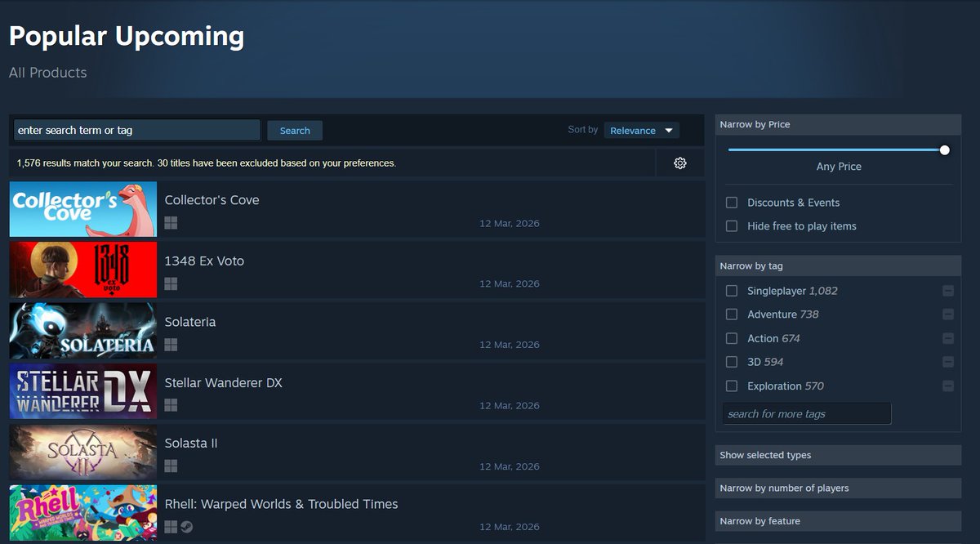Check Hide free to play items
Image resolution: width=980 pixels, height=544 pixels.
731,226
